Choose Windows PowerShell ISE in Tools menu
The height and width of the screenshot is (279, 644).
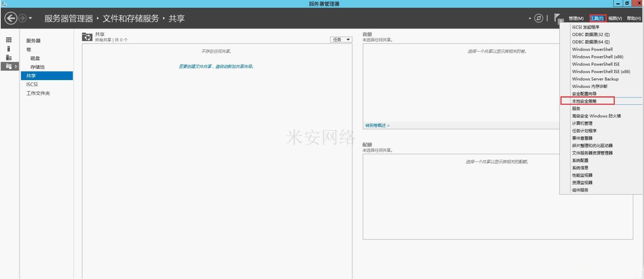pos(596,64)
